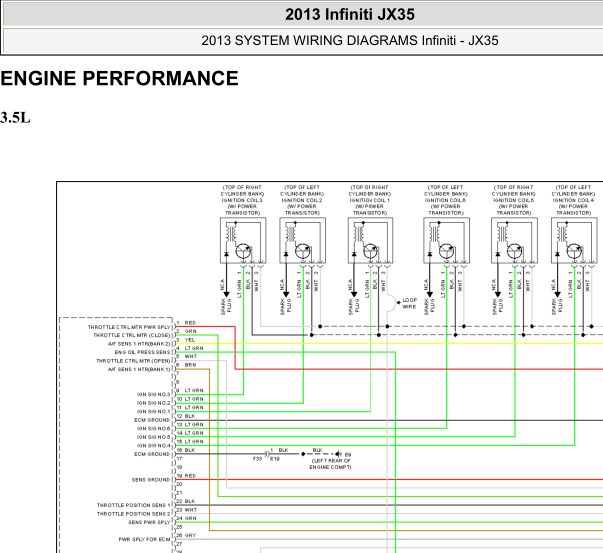Click the Ignition Coil 5 schematic symbol box
This screenshot has height=553, width=603.
tap(514, 240)
